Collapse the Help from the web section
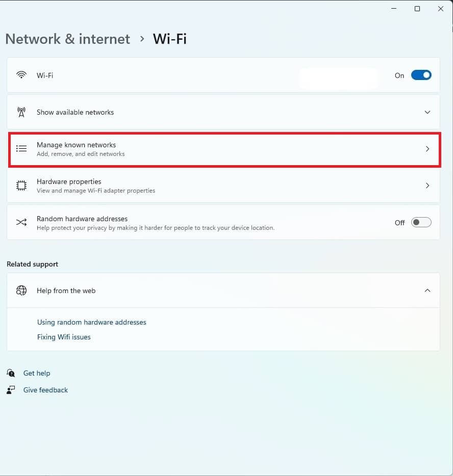 pyautogui.click(x=427, y=290)
